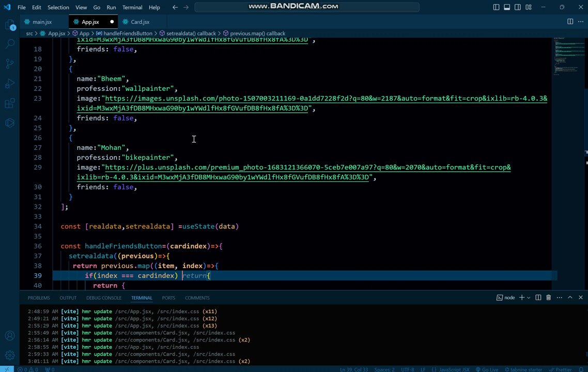This screenshot has height=372, width=588.
Task: Open terminal panel more actions ellipsis
Action: point(559,298)
